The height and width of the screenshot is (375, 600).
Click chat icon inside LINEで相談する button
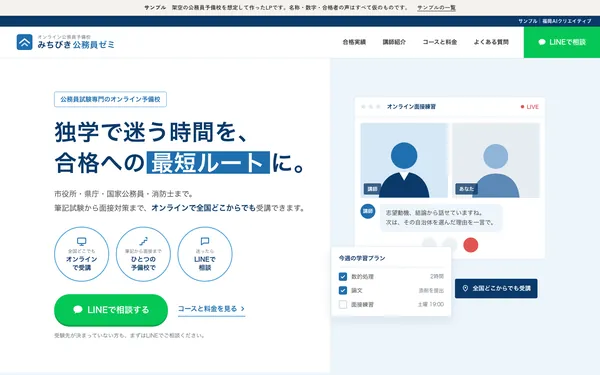coord(78,310)
